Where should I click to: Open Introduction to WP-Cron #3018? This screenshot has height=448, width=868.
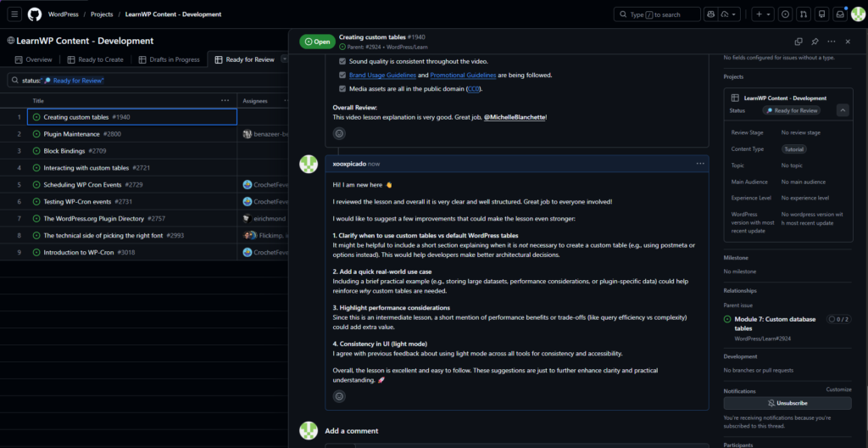point(89,252)
